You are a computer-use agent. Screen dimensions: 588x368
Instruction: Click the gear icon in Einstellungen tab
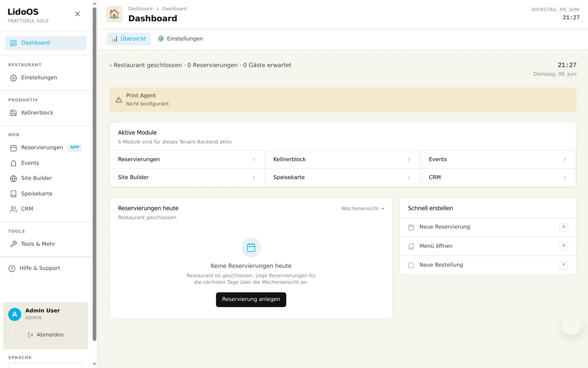(x=161, y=39)
